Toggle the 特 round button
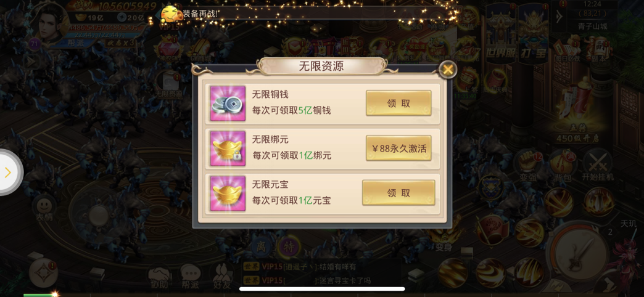The width and height of the screenshot is (644, 297). (289, 247)
